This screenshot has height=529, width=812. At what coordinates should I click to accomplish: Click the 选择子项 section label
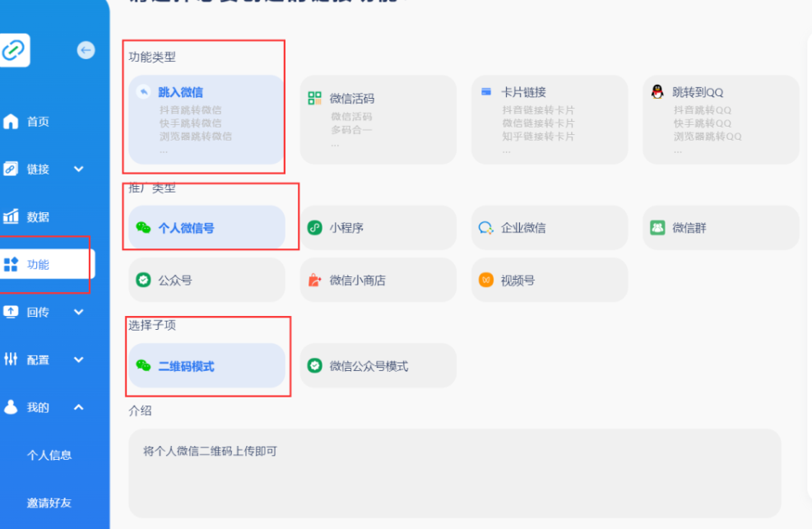[152, 325]
